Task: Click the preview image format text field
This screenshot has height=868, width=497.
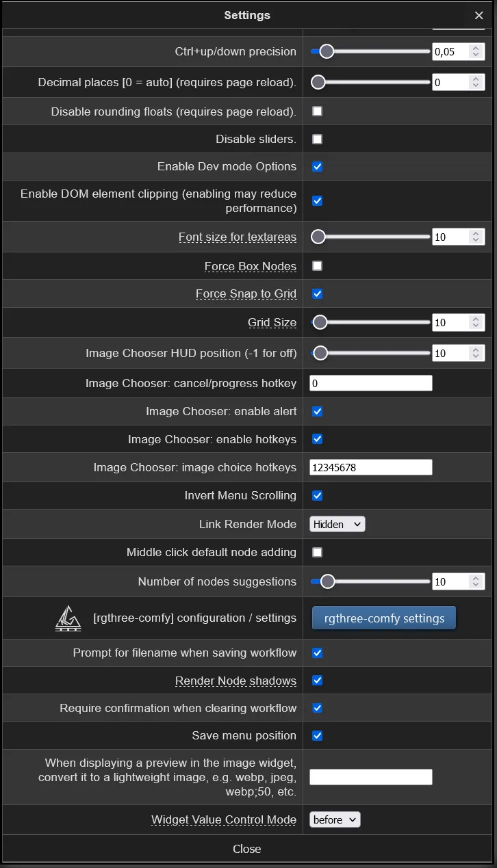Action: [x=371, y=777]
